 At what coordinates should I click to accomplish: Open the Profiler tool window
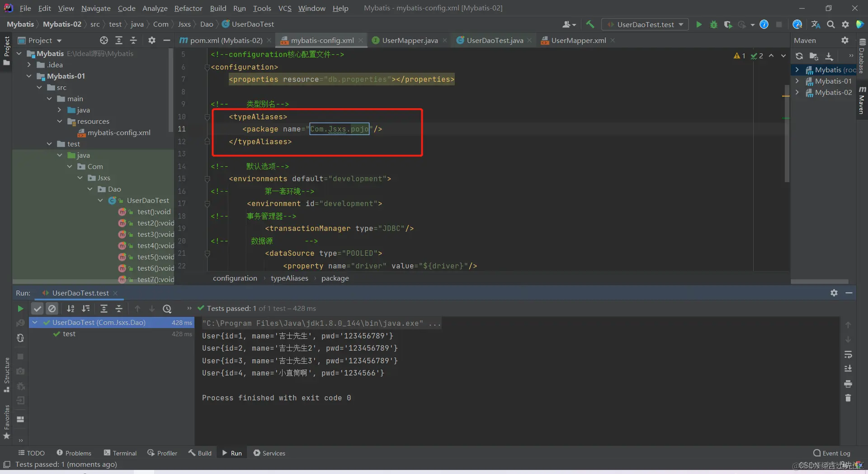click(x=162, y=453)
